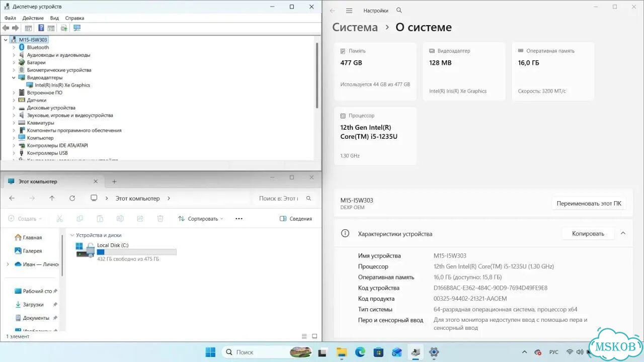Click the taskbar Поиск search box

[266, 352]
